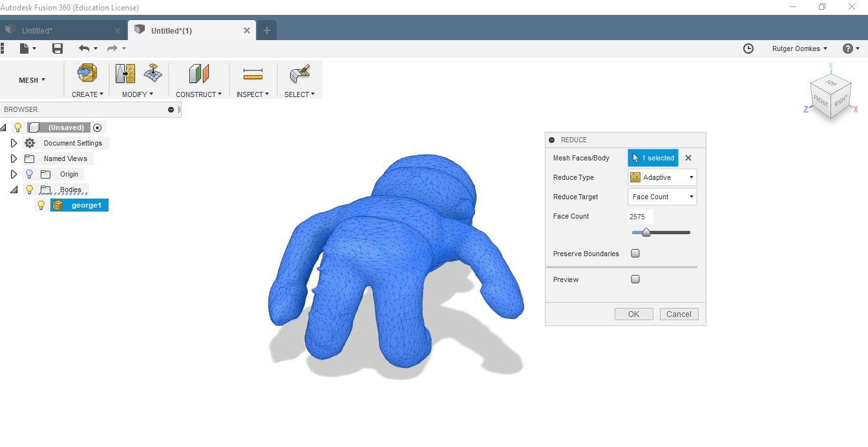
Task: Open the data panel grid icon
Action: click(3, 49)
